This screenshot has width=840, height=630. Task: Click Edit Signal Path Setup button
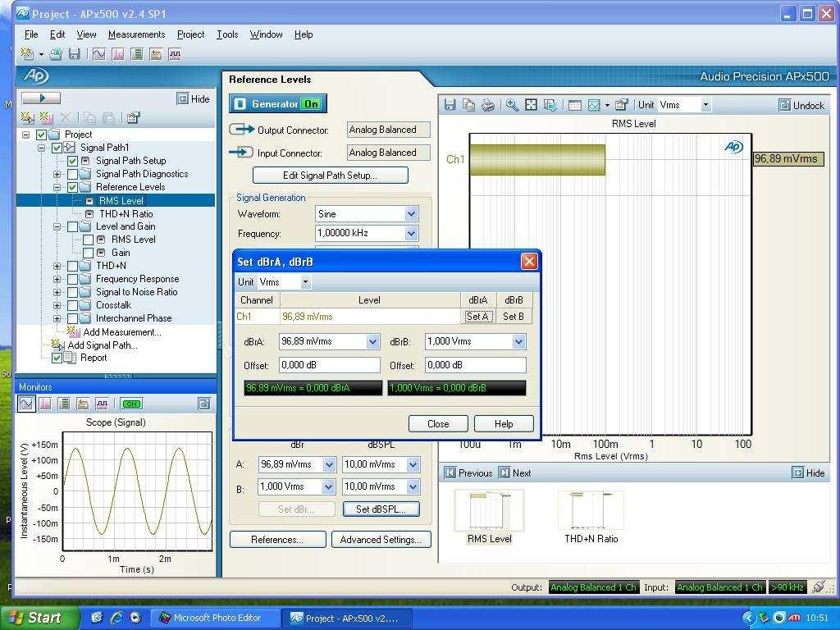point(330,176)
